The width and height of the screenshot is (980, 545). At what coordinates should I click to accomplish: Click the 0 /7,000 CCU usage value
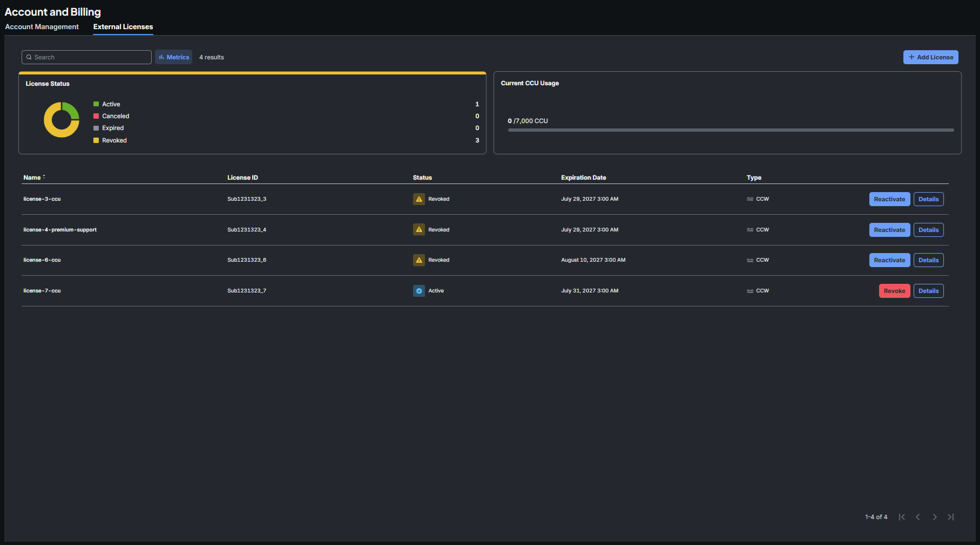[528, 121]
